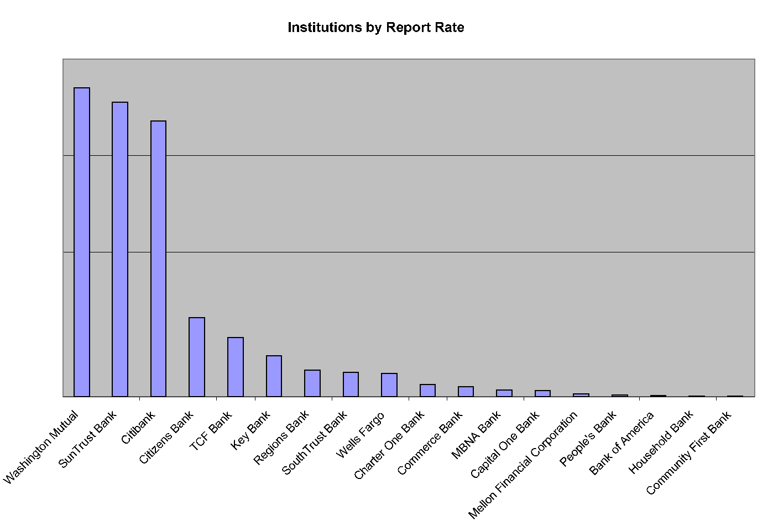Select the Mellon Financial Corporation axis label
773x532 pixels.
click(523, 465)
